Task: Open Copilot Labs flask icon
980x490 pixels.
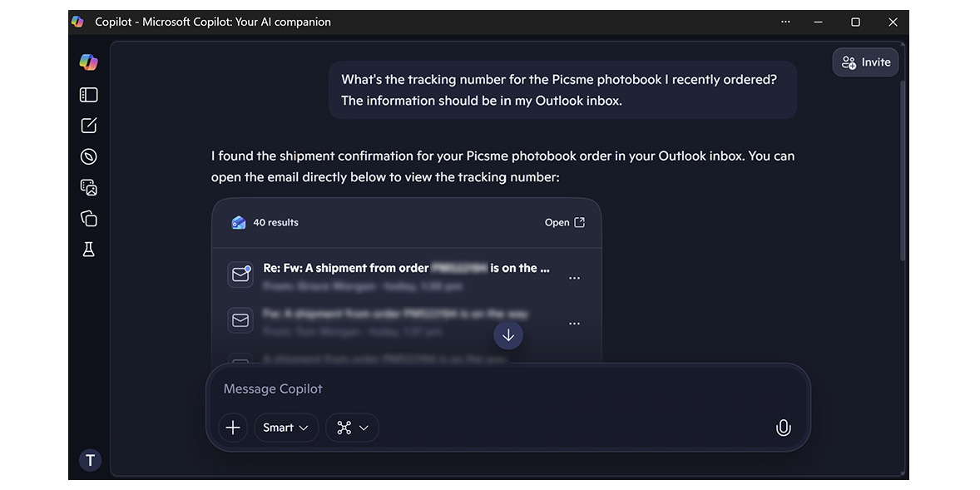Action: click(x=89, y=250)
